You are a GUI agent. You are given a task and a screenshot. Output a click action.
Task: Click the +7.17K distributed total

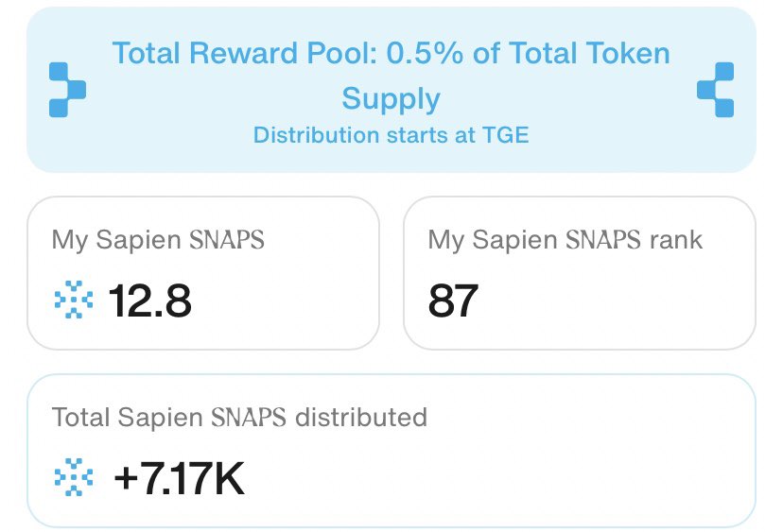tap(180, 478)
